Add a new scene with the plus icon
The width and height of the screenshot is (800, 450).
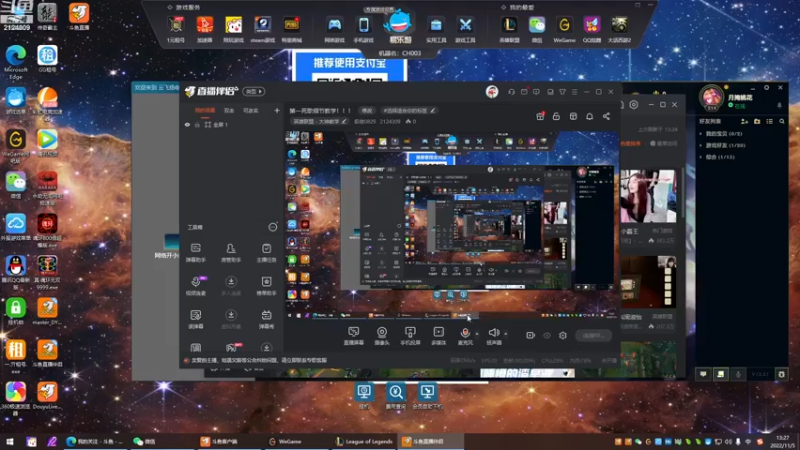pyautogui.click(x=277, y=110)
